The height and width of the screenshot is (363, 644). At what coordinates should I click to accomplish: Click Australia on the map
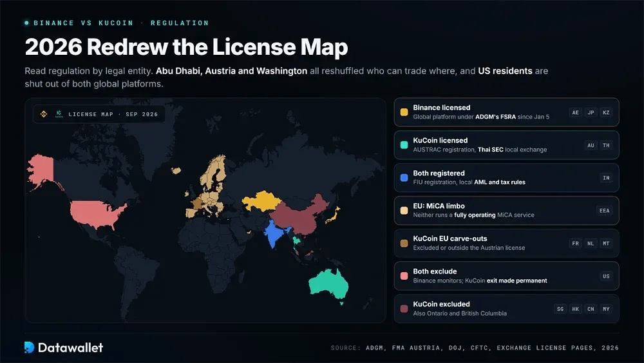pos(328,284)
